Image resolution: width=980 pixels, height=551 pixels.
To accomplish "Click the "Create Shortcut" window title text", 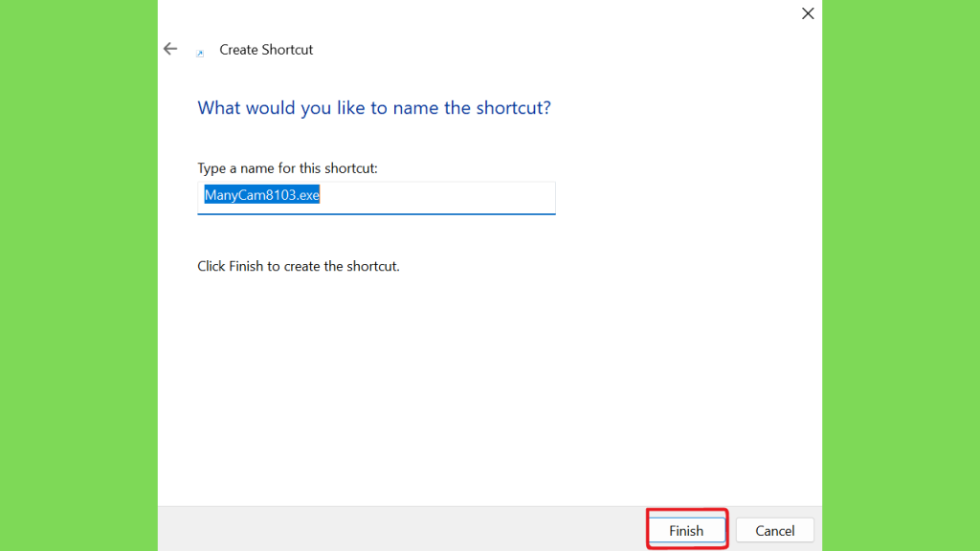I will [x=266, y=50].
